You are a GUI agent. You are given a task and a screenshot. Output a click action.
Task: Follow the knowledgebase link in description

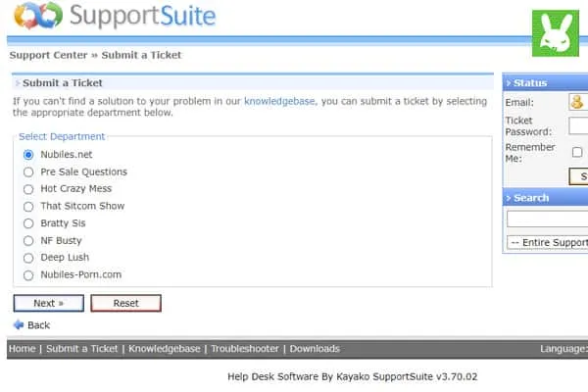point(279,101)
